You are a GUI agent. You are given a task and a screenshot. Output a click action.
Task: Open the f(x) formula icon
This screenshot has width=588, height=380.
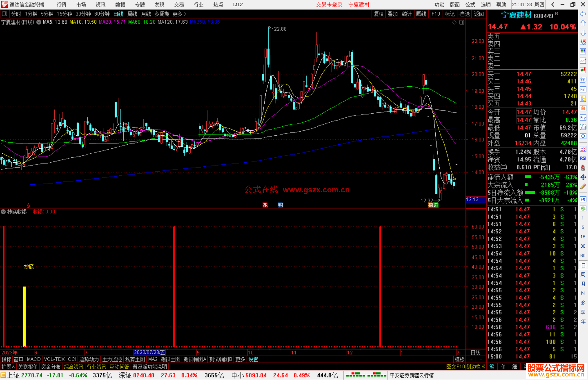[x=583, y=127]
